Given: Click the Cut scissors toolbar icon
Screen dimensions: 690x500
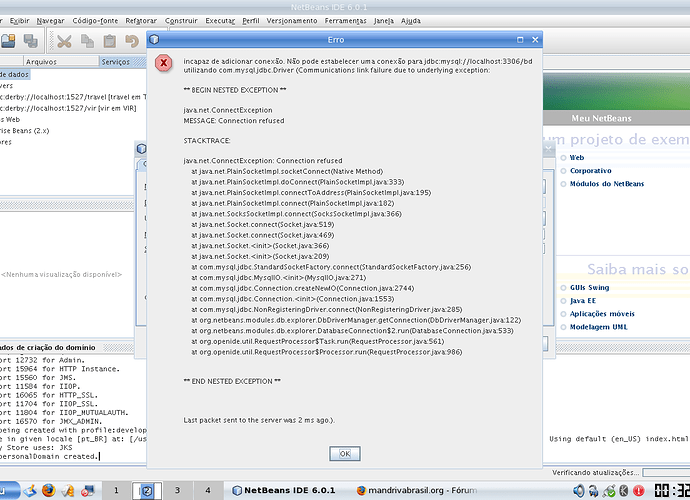Looking at the screenshot, I should pos(64,41).
